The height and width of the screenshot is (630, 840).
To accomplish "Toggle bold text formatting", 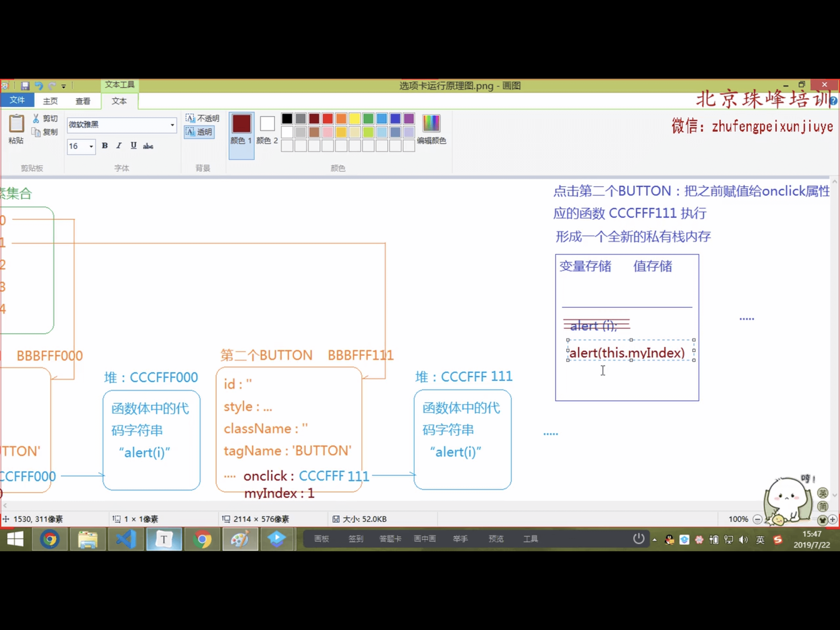I will pyautogui.click(x=105, y=146).
